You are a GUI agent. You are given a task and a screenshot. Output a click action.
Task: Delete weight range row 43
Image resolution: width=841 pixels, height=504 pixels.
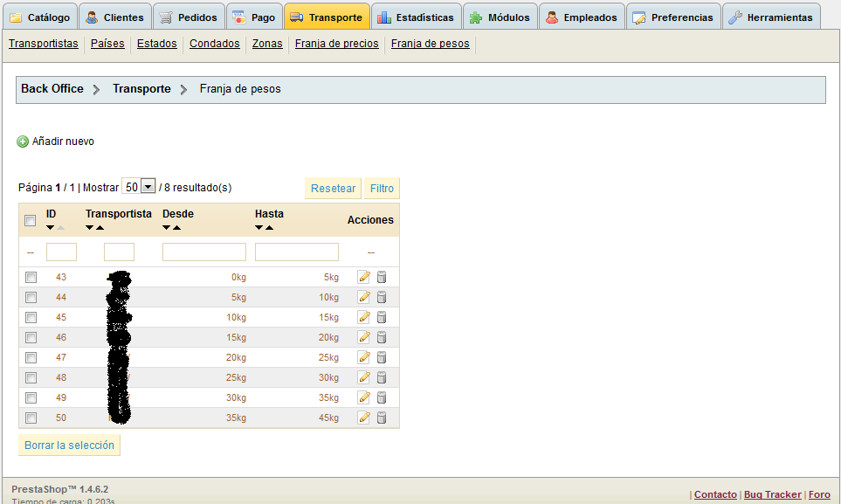pos(382,277)
